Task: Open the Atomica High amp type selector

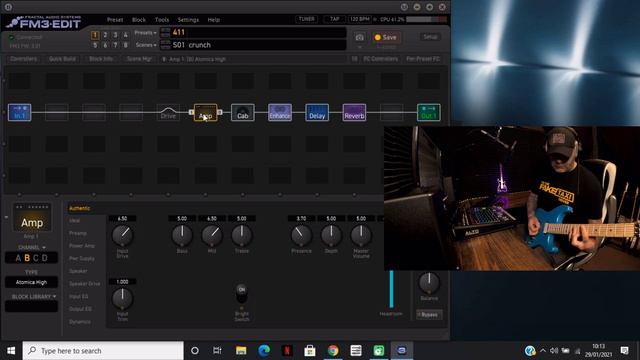Action: tap(31, 282)
